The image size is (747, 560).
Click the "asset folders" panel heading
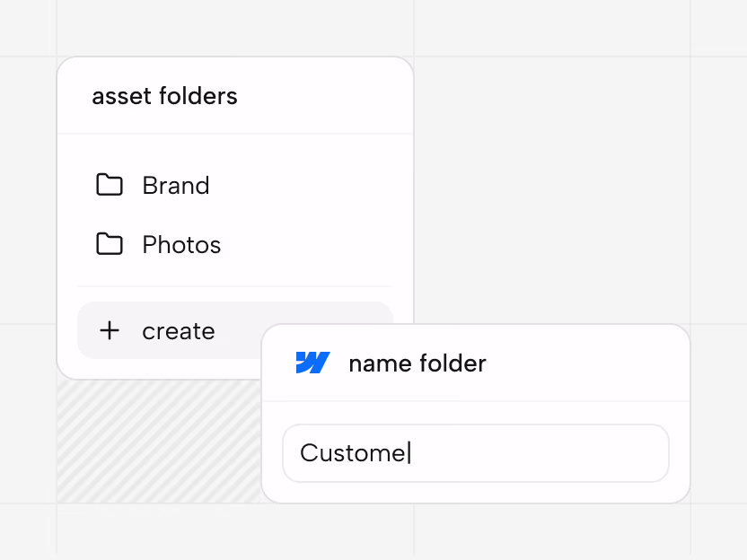pos(164,96)
